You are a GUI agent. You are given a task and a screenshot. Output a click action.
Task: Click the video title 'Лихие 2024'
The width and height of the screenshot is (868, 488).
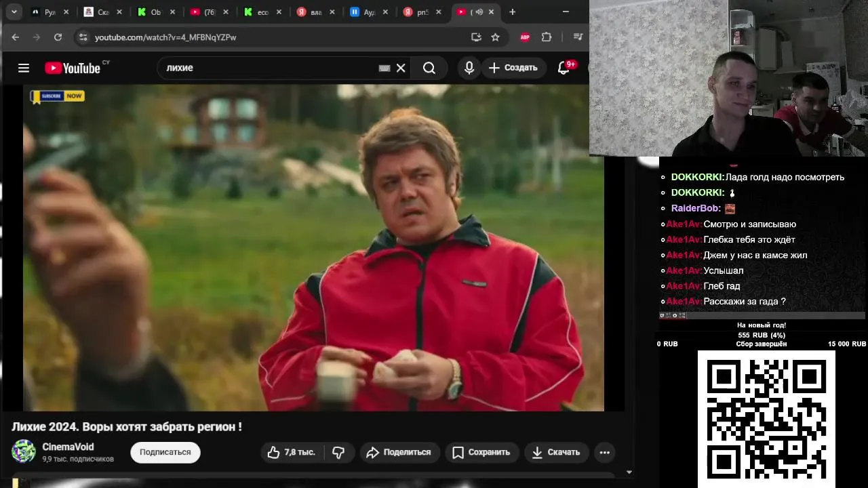pos(127,427)
